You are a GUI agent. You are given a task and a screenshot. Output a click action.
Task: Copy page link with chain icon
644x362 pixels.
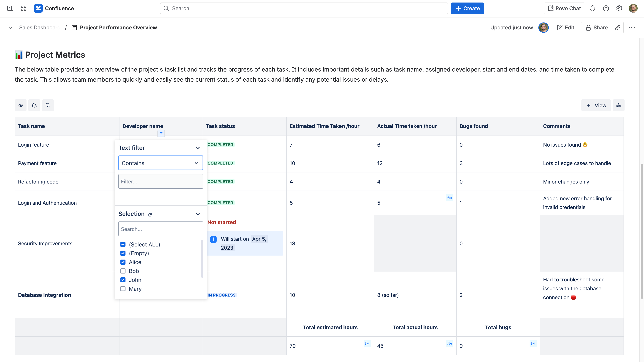(617, 28)
